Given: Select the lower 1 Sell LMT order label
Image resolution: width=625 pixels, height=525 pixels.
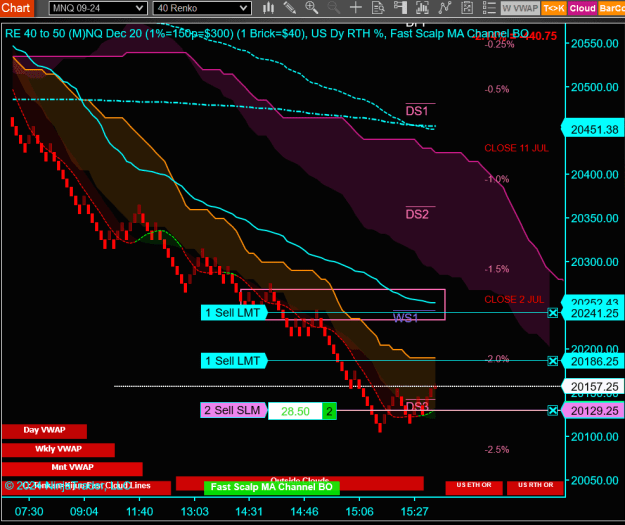Looking at the screenshot, I should point(234,361).
